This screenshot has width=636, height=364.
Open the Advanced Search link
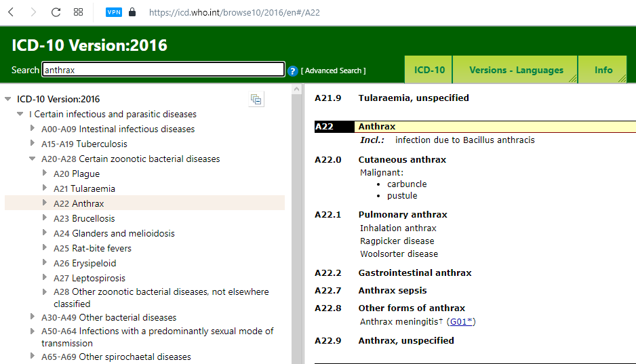click(x=333, y=70)
